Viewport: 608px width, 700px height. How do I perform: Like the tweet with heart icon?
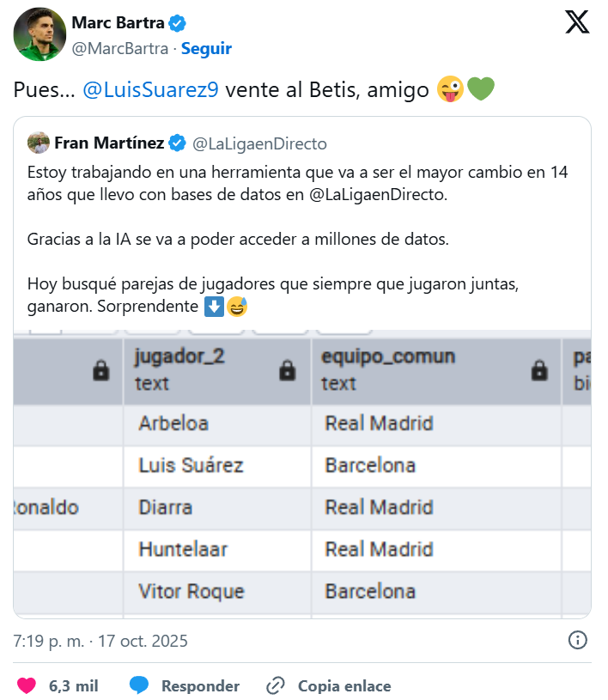(27, 685)
